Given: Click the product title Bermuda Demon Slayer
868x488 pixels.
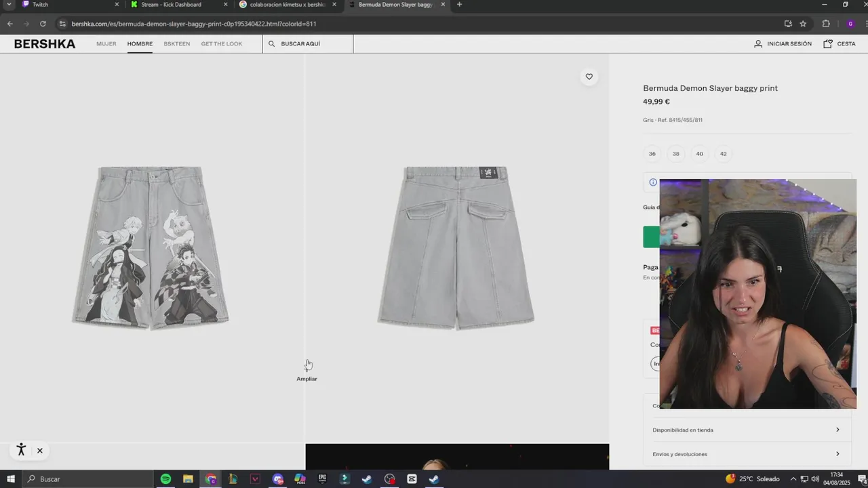Looking at the screenshot, I should (710, 88).
